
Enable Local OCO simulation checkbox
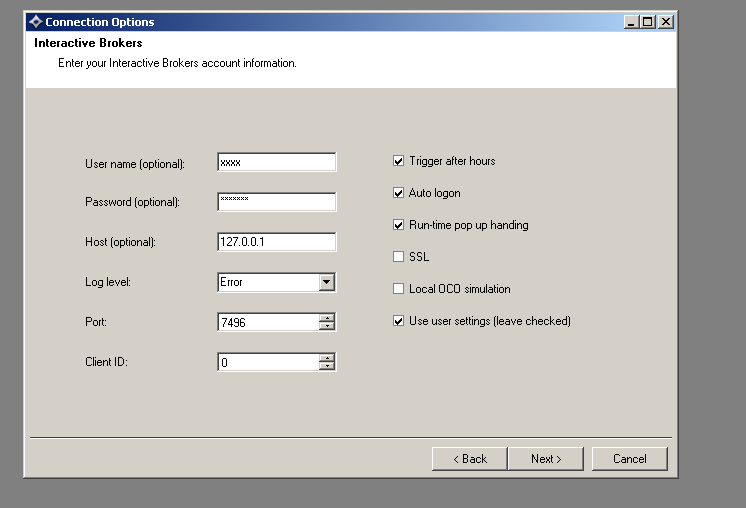tap(398, 289)
